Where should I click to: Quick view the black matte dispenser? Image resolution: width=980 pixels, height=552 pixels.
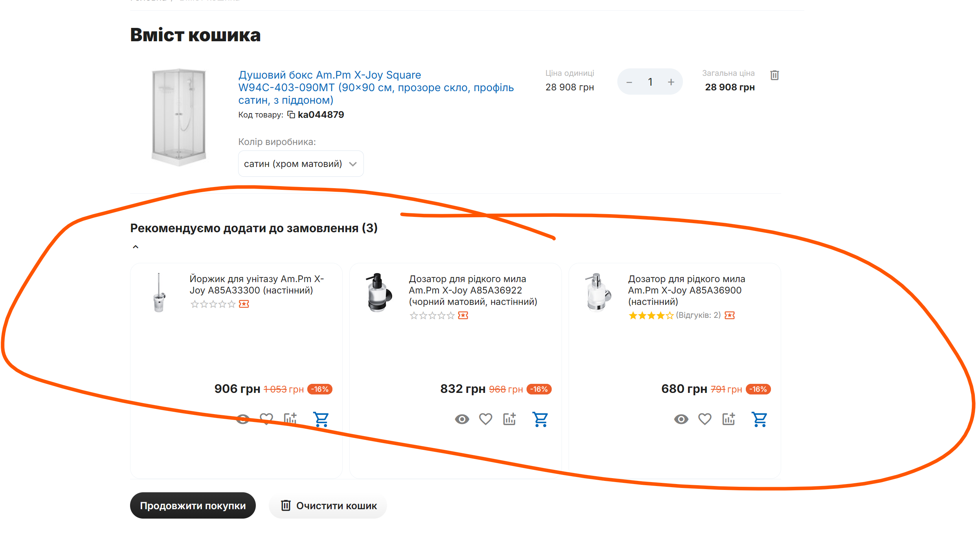tap(462, 419)
